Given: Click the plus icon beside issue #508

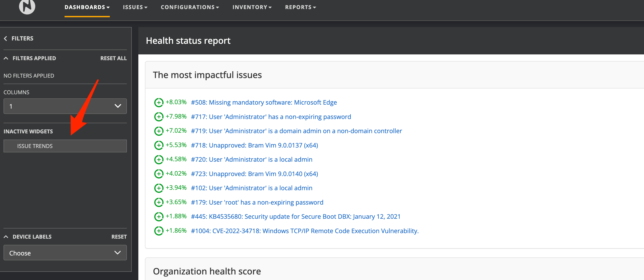Looking at the screenshot, I should [158, 102].
